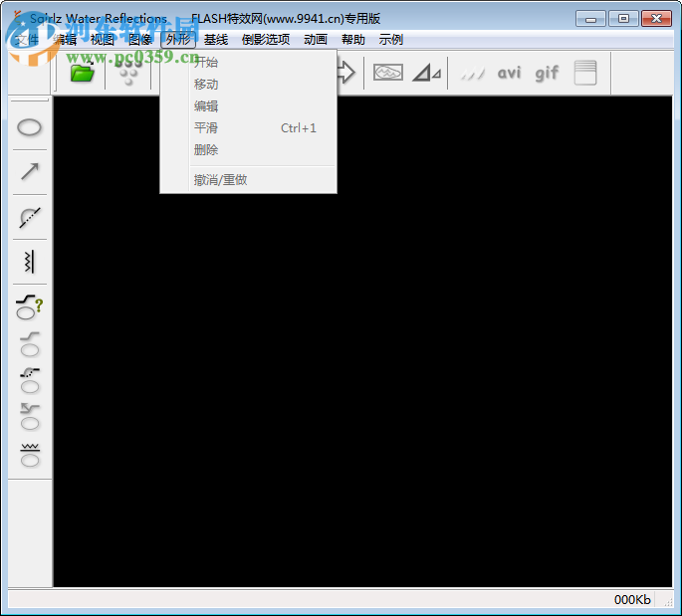This screenshot has height=616, width=682.
Task: Open the 基线 menu
Action: point(216,40)
